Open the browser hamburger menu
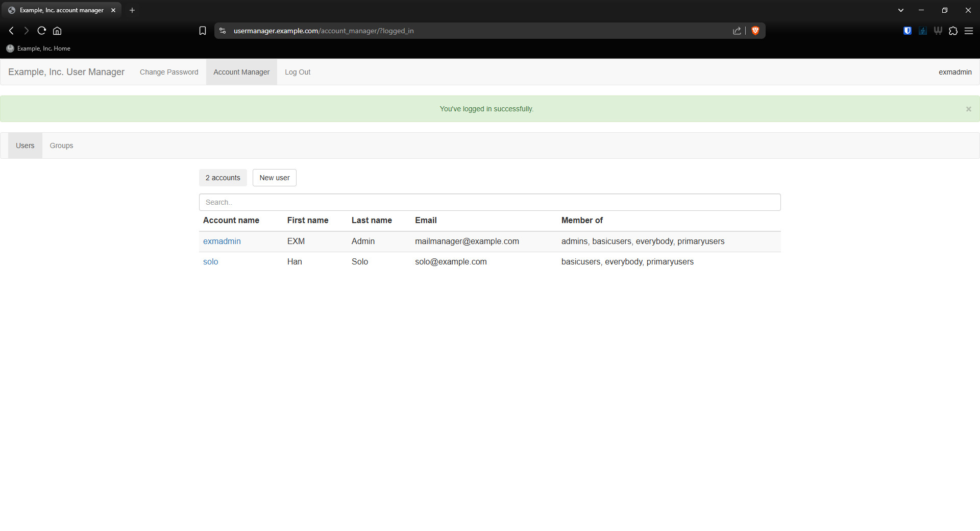Screen dimensions: 980x531 pos(968,31)
